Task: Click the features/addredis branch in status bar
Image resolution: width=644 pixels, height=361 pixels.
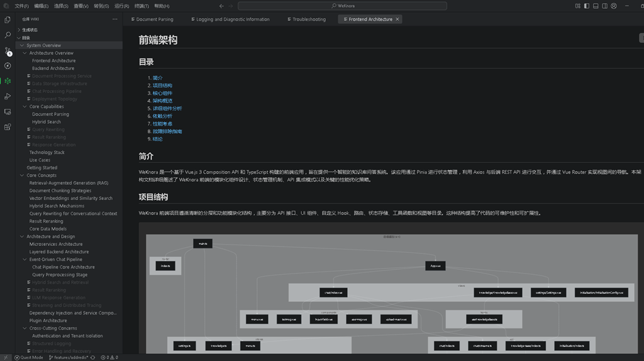Action: tap(69, 357)
